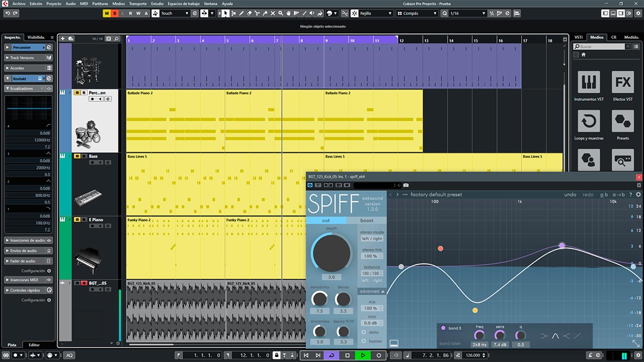Viewport: 644px width, 362px height.
Task: Select the Object Selection arrow tool
Action: 225,13
